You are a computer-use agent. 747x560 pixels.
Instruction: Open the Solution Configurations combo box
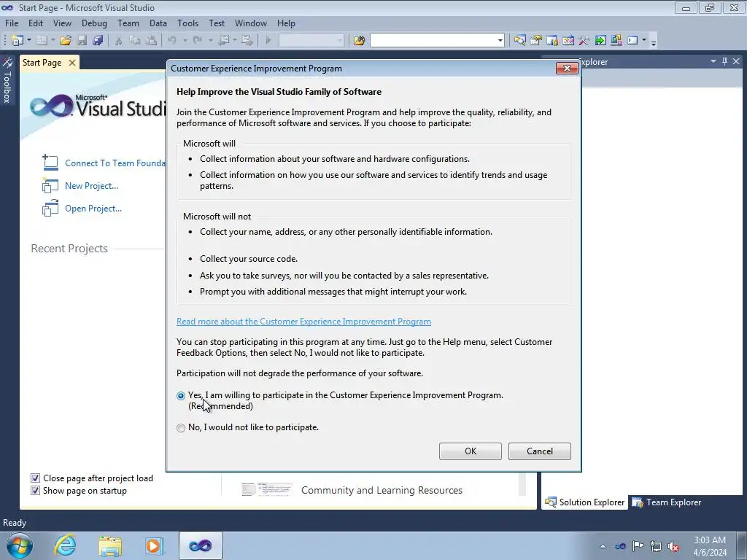pos(311,41)
